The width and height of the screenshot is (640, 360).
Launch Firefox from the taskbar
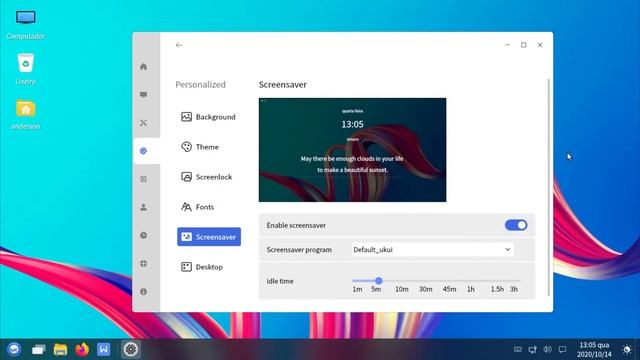(82, 349)
